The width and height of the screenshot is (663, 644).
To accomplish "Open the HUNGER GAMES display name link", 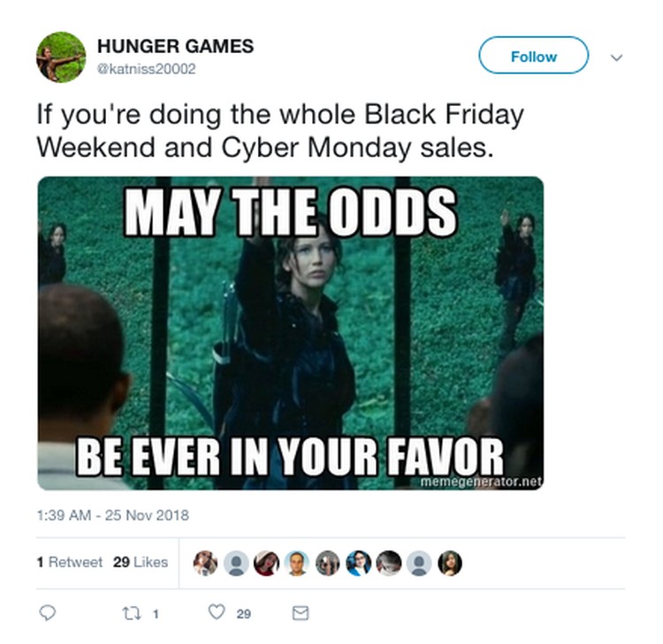I will (x=175, y=46).
